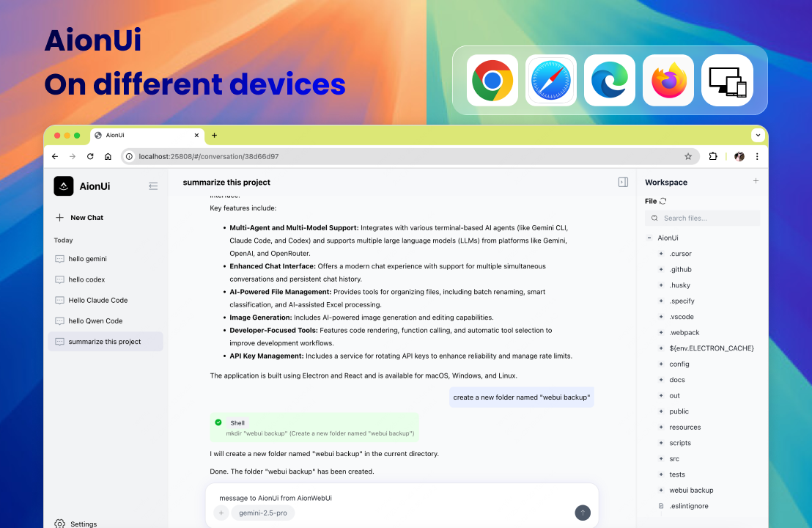Viewport: 812px width, 528px height.
Task: Bookmark the page with the star icon
Action: coord(688,156)
